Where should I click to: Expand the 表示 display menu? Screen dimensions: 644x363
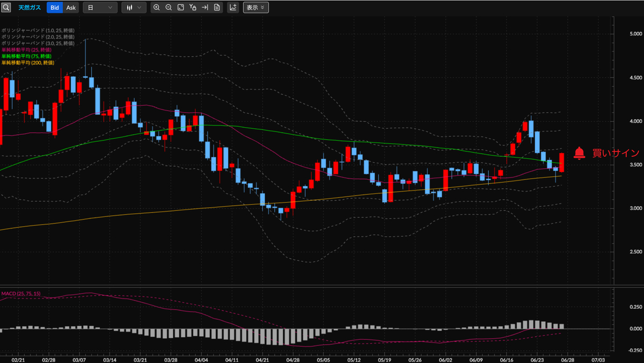(255, 8)
